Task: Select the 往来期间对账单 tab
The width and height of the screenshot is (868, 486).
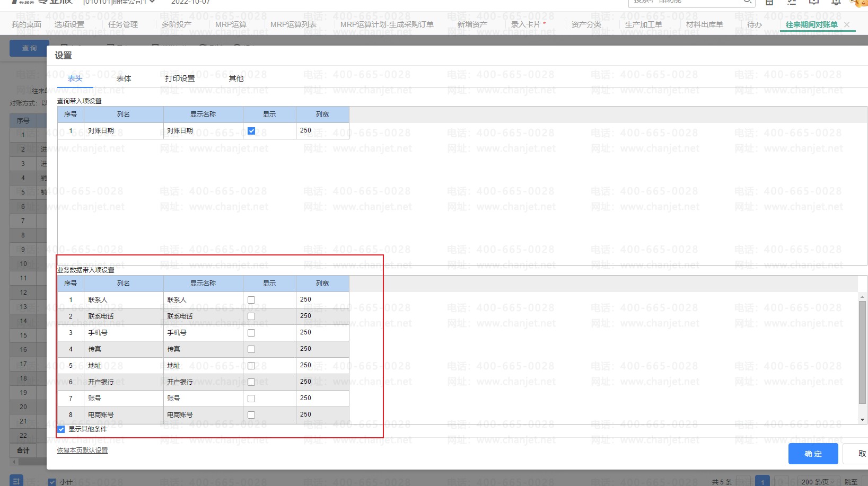Action: (x=812, y=25)
